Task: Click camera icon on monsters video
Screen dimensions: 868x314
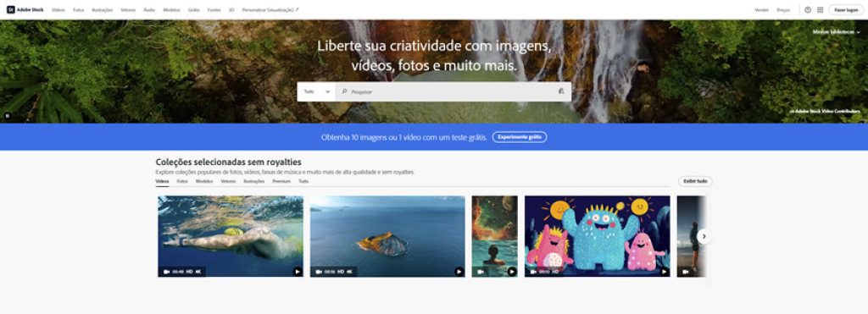Action: [x=534, y=272]
